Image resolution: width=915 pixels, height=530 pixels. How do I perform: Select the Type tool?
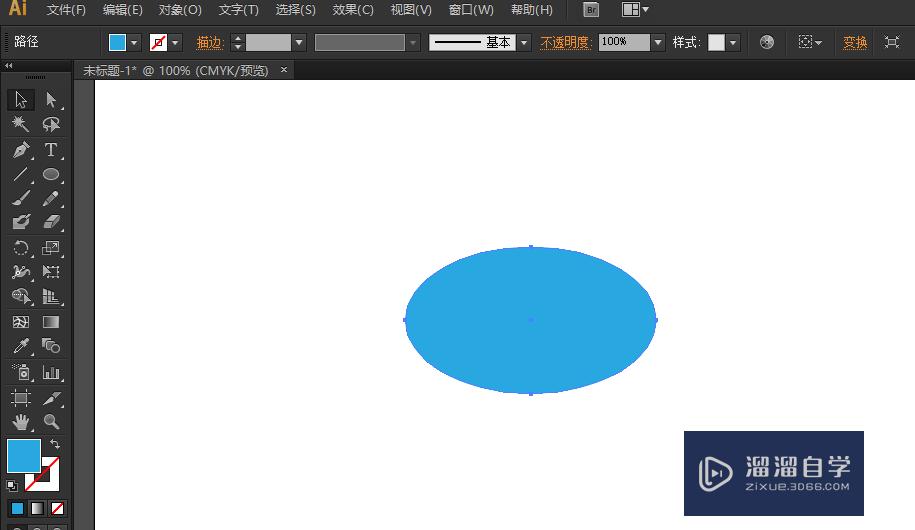51,149
